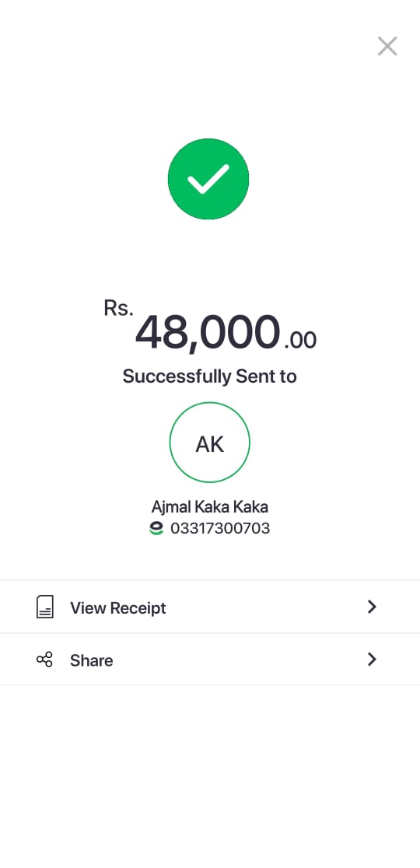
Task: Click the words Sent to
Action: click(266, 376)
